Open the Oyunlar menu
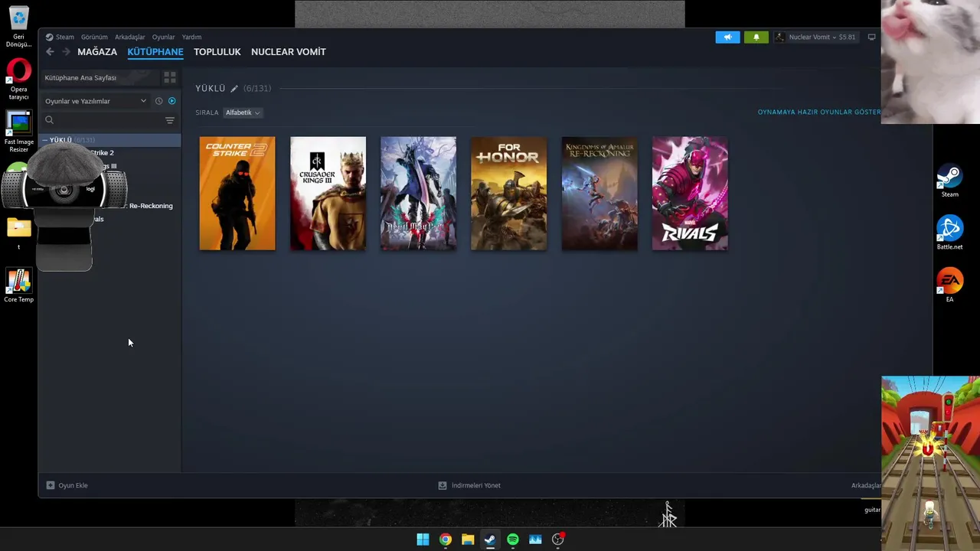The image size is (980, 551). [x=163, y=37]
